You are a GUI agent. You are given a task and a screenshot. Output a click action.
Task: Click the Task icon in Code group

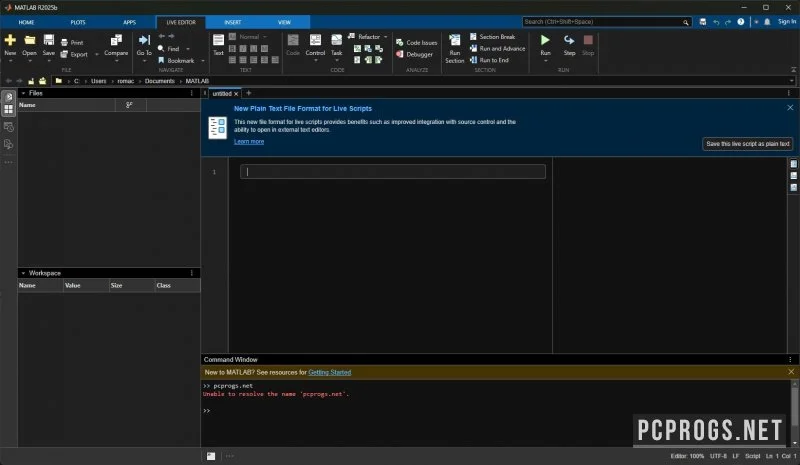pos(337,40)
